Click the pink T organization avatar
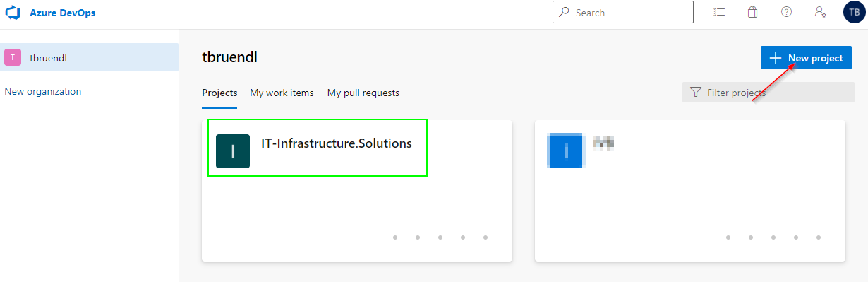The image size is (868, 282). click(x=13, y=57)
